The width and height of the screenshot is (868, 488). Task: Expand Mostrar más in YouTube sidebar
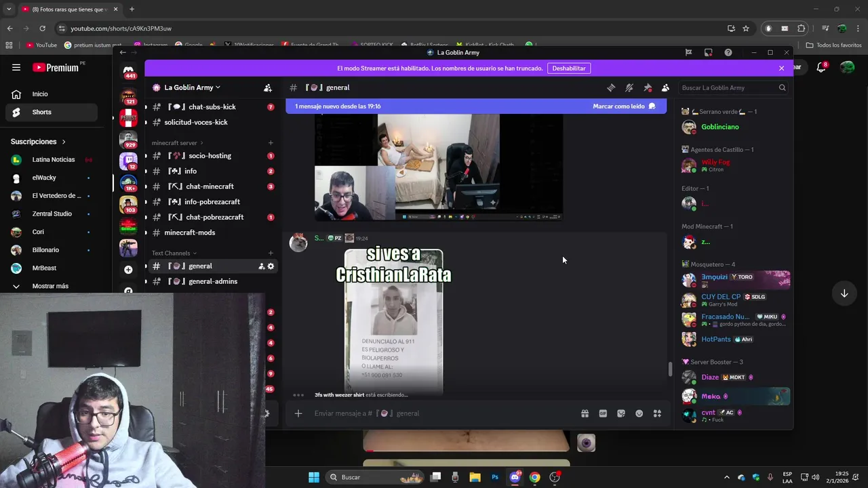(x=49, y=286)
